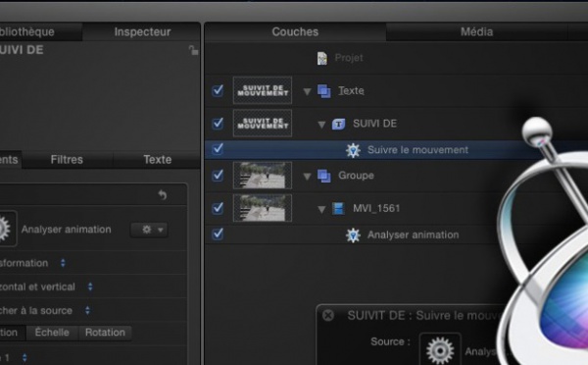Click the Analyser animation behavior gear icon in layers
588x365 pixels.
click(x=353, y=235)
